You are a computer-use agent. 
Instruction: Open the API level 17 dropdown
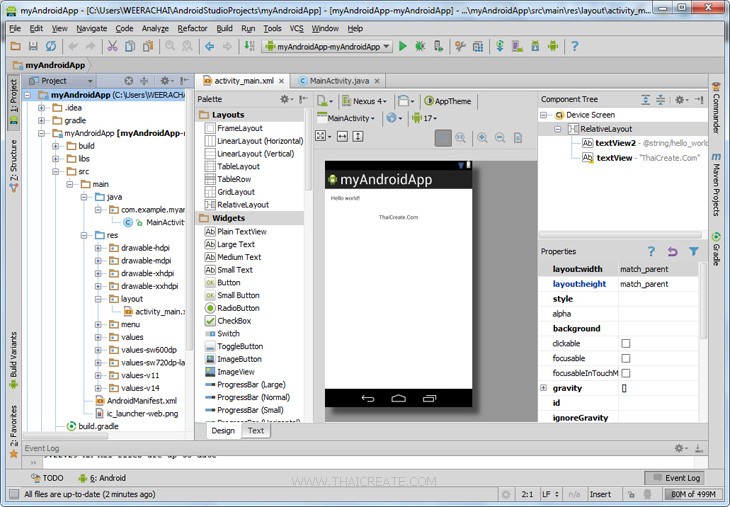pos(424,118)
